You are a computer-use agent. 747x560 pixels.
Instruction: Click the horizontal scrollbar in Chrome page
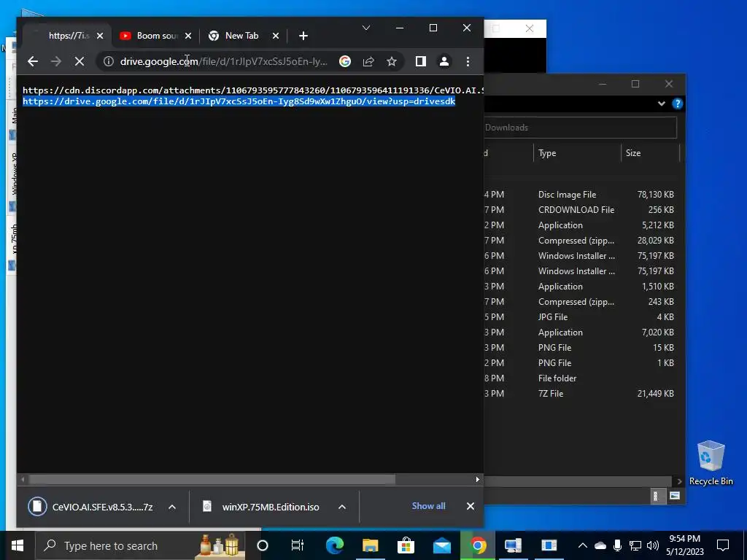tap(212, 480)
